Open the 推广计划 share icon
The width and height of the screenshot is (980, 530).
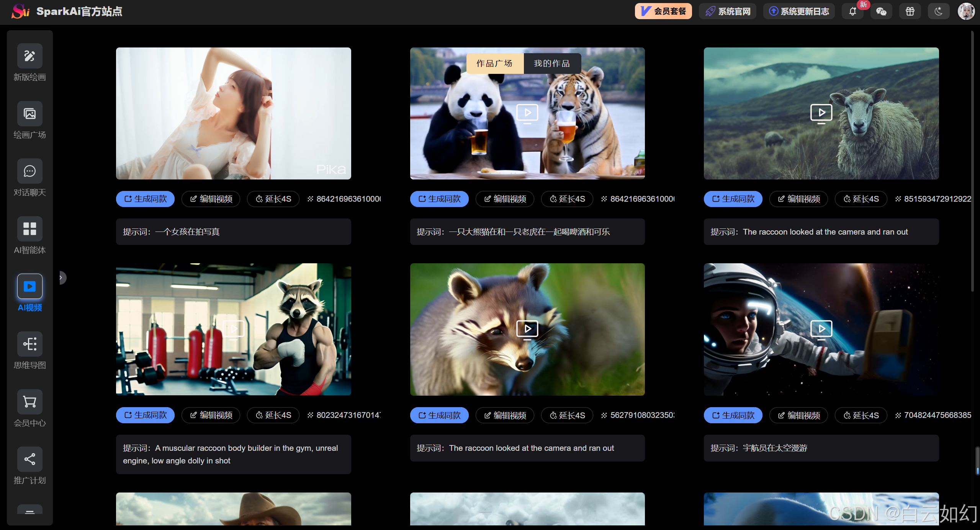pos(29,459)
